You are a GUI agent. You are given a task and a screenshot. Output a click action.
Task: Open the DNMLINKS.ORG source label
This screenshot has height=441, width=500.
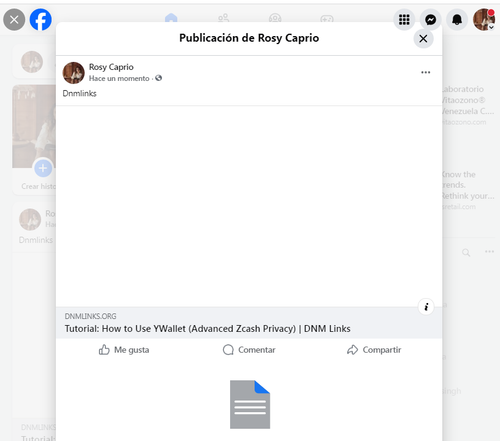point(90,316)
